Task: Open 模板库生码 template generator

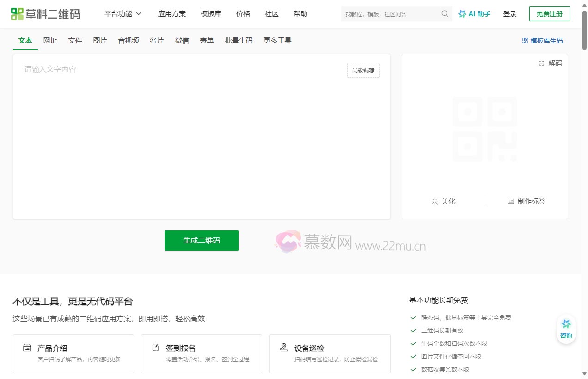Action: click(x=542, y=41)
